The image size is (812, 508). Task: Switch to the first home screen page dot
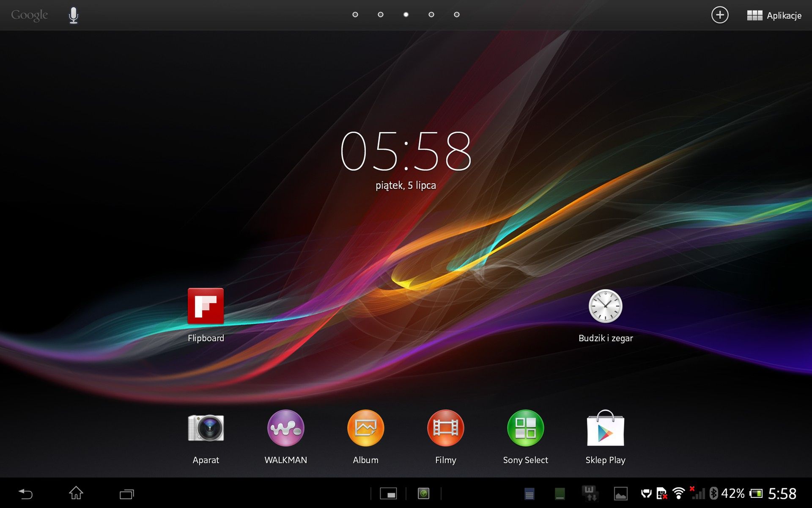355,15
